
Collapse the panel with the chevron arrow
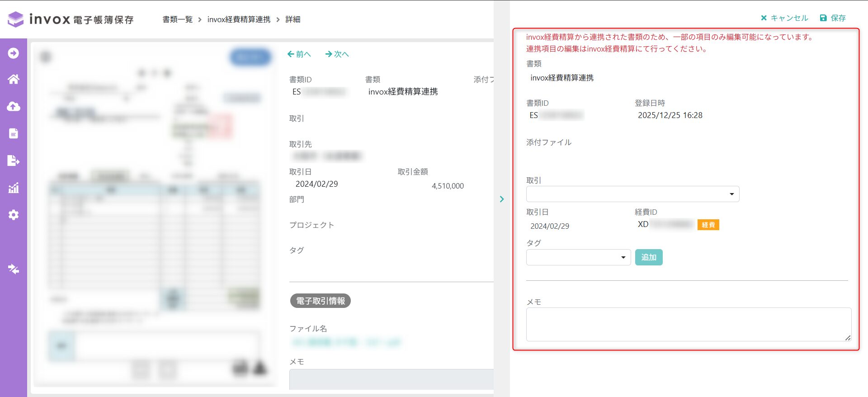[x=502, y=199]
